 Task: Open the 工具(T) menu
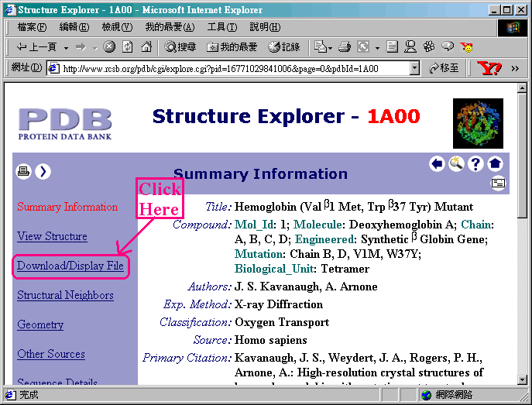222,27
